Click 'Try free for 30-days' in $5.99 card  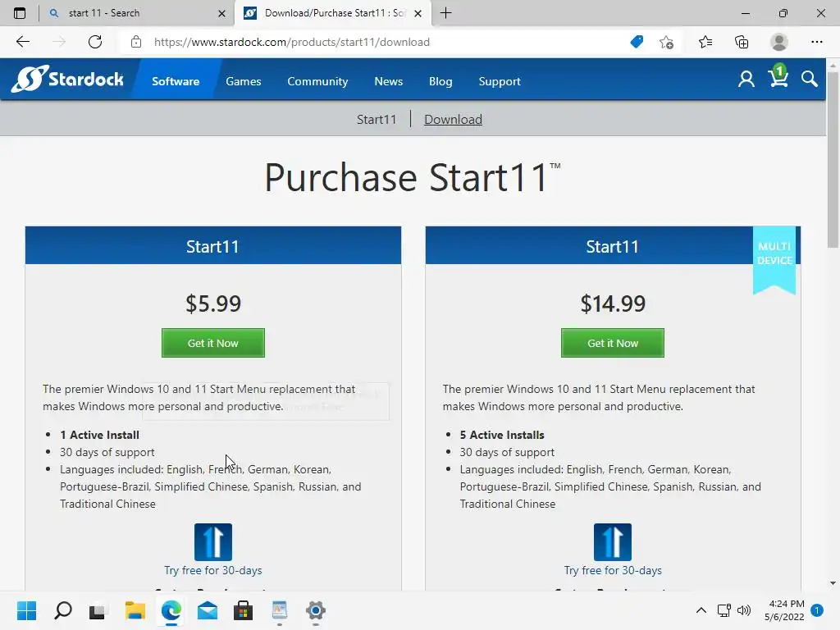coord(212,570)
